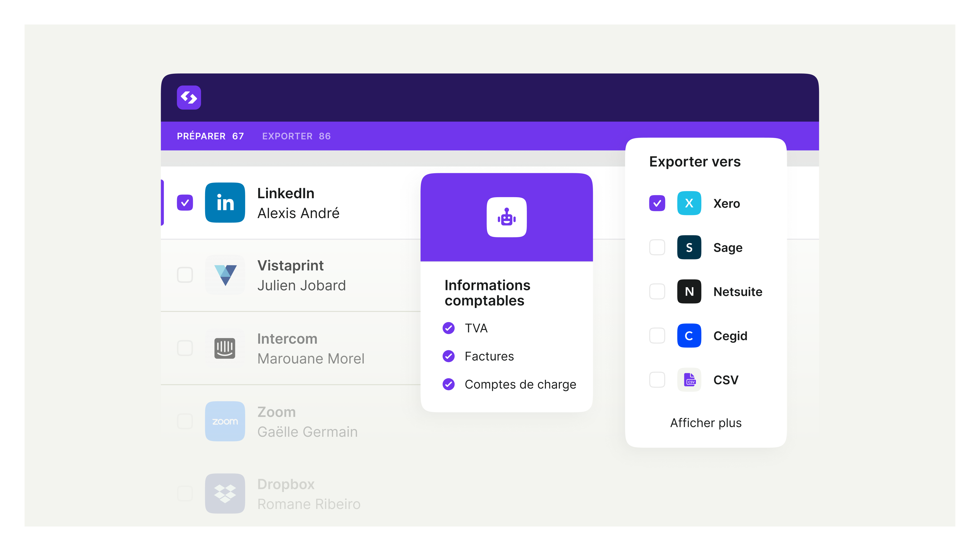This screenshot has height=551, width=980.
Task: Click the Afficher plus link
Action: 706,422
